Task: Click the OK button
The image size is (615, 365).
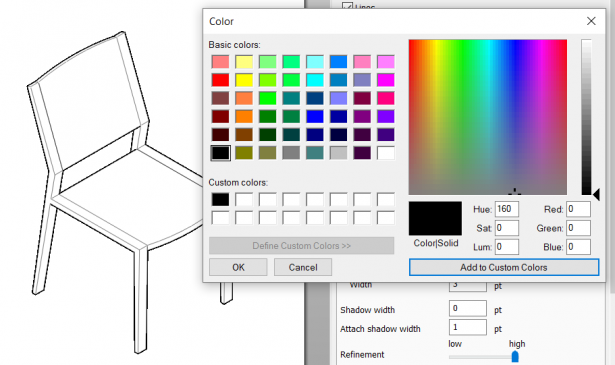Action: point(238,267)
